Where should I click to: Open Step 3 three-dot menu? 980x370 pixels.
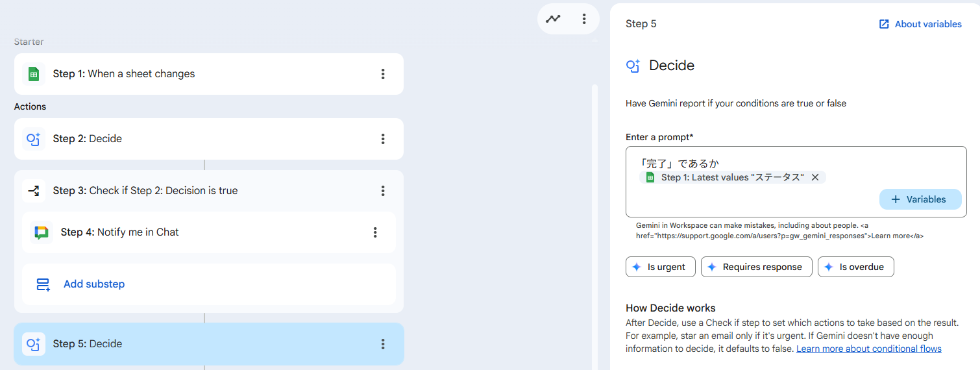[x=383, y=191]
